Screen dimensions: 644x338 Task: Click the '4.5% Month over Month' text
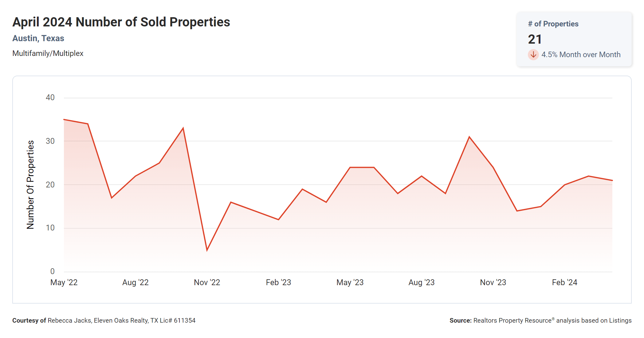click(580, 55)
